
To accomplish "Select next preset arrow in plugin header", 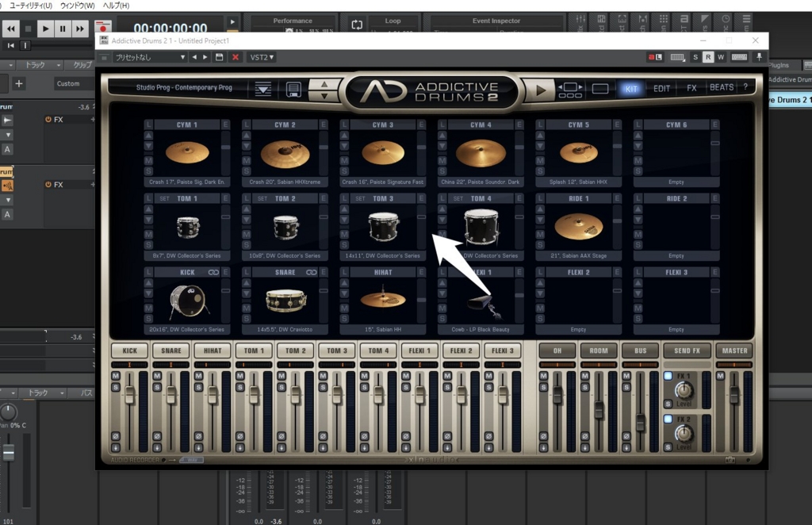I will [x=205, y=57].
